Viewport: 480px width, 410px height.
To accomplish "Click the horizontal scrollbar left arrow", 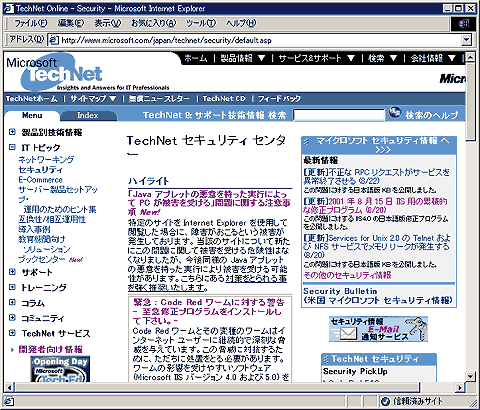I will pos(9,388).
